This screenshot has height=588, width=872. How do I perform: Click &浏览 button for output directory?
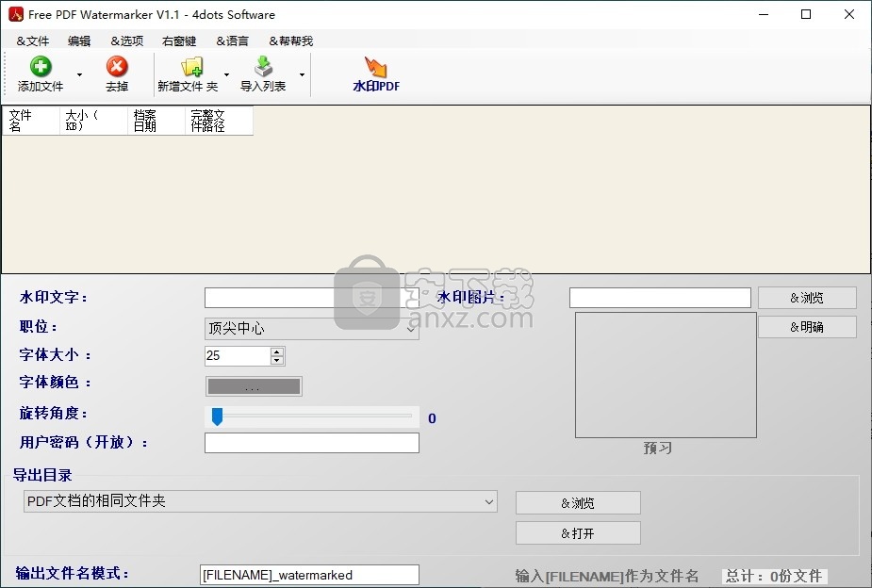click(578, 503)
